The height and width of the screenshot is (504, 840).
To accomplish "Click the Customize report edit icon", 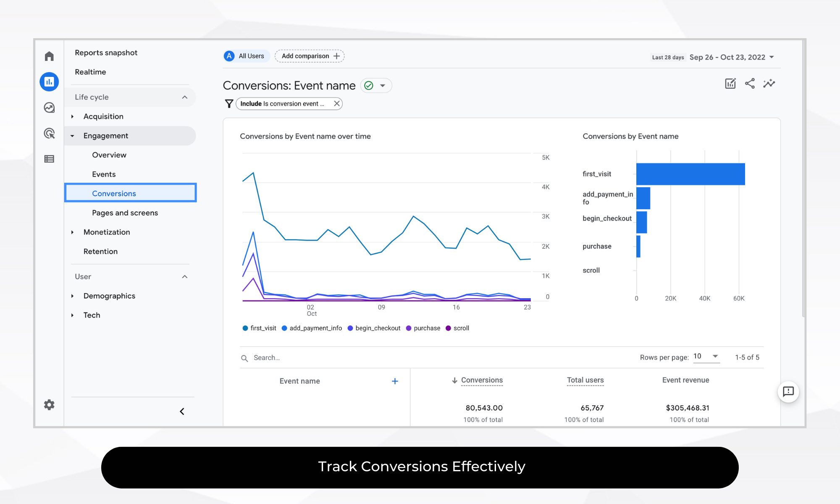I will [x=730, y=83].
